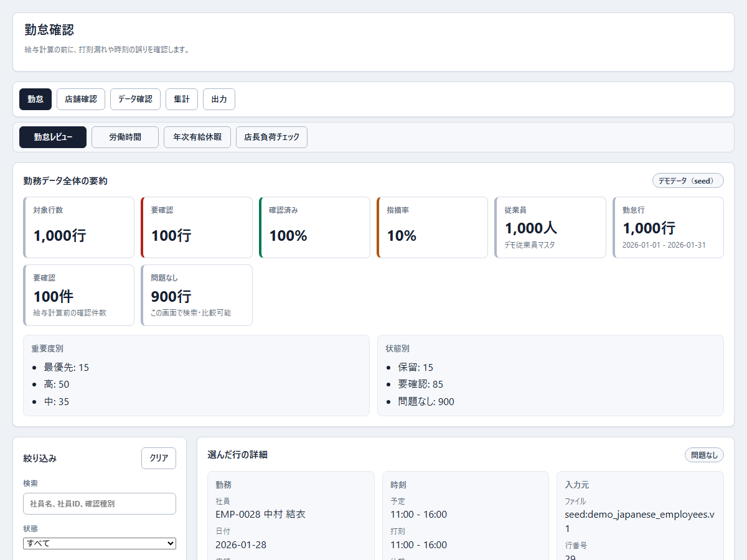This screenshot has height=560, width=747.
Task: Select the 労働時間 sub-tab
Action: coord(125,137)
